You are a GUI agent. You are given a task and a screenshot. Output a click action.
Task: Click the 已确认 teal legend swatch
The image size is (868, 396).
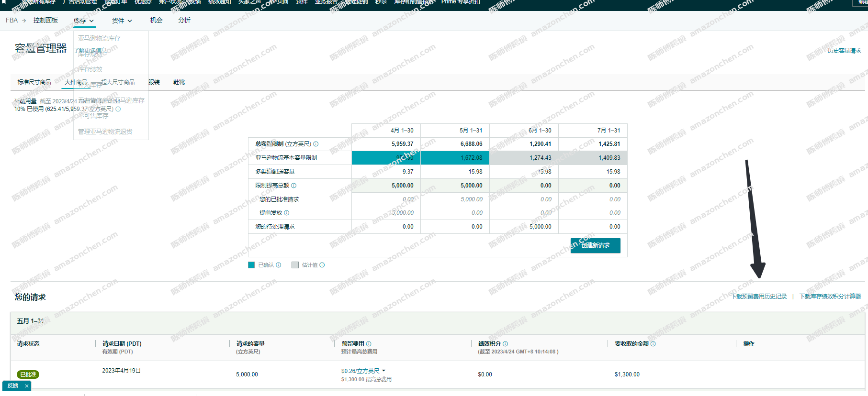coord(251,265)
